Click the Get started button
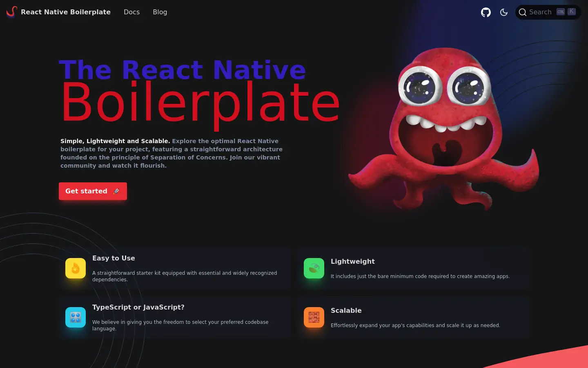Screen dimensions: 588x368 click(x=93, y=191)
